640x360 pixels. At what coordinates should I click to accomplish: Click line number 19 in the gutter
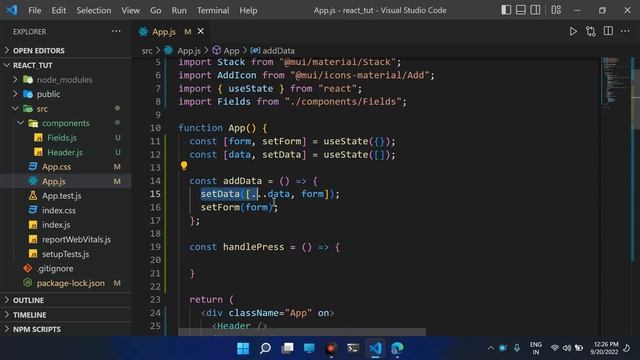(155, 247)
